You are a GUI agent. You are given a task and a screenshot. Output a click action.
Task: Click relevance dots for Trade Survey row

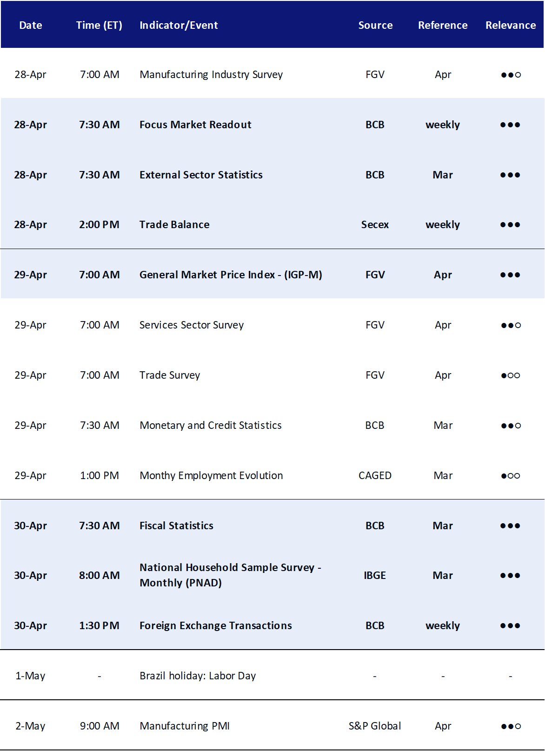click(511, 375)
